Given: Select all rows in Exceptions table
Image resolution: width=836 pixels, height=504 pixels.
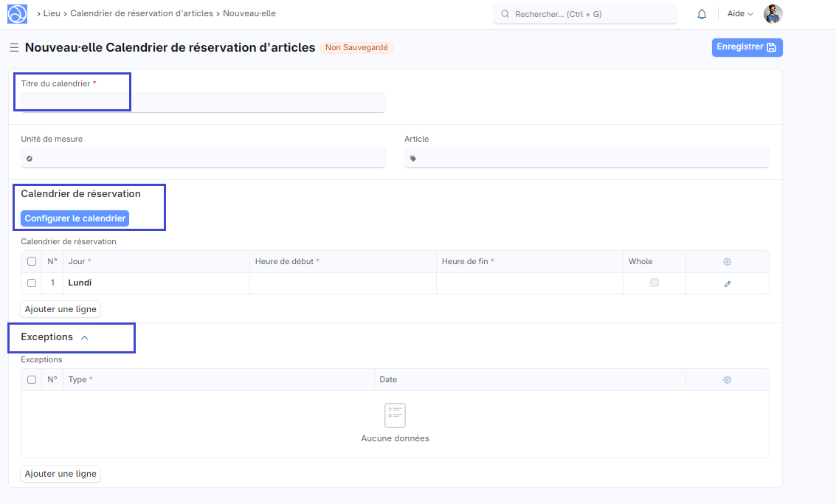Looking at the screenshot, I should (x=32, y=379).
